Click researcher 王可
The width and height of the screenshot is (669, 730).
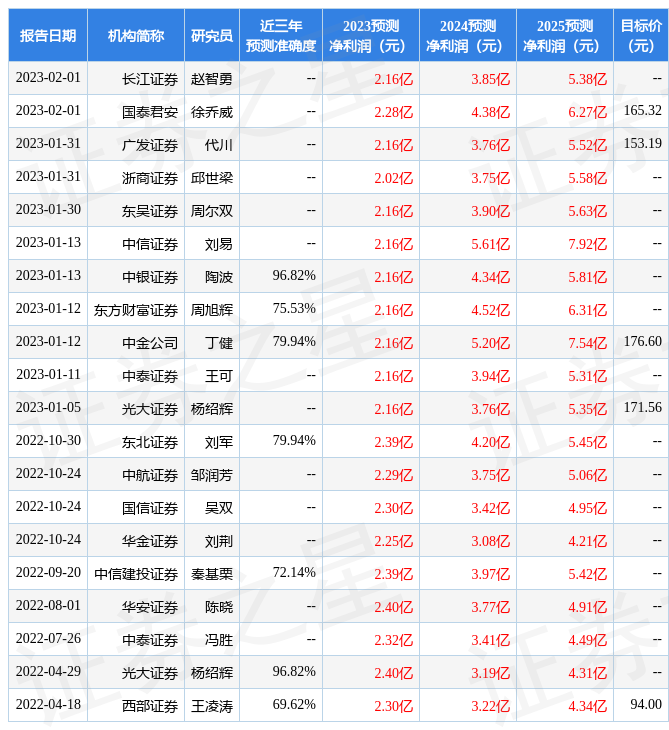point(219,377)
